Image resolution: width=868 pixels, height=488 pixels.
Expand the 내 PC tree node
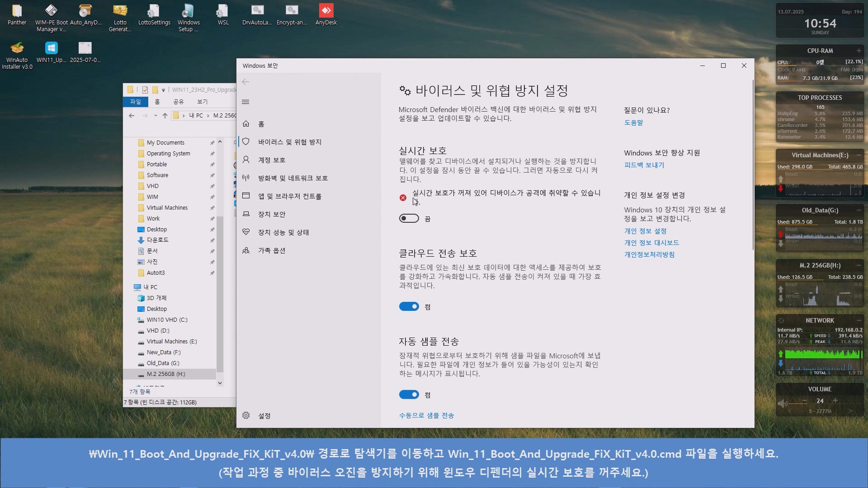[129, 287]
